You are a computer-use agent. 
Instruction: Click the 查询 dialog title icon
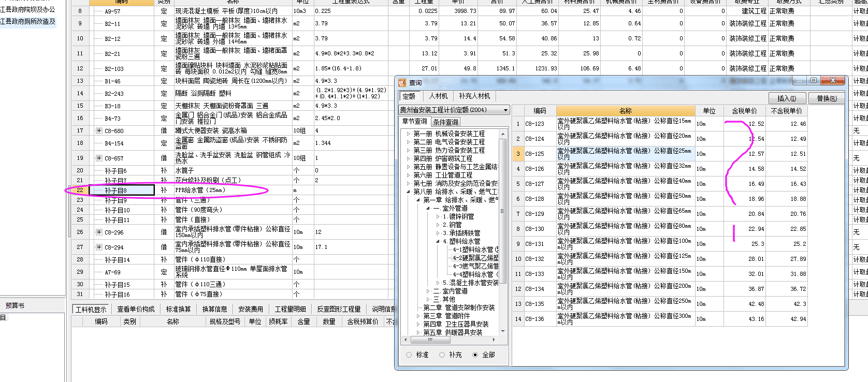402,82
